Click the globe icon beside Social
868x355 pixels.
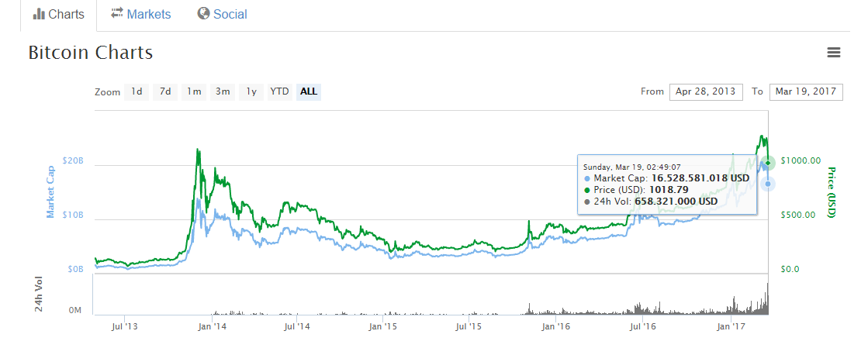204,13
